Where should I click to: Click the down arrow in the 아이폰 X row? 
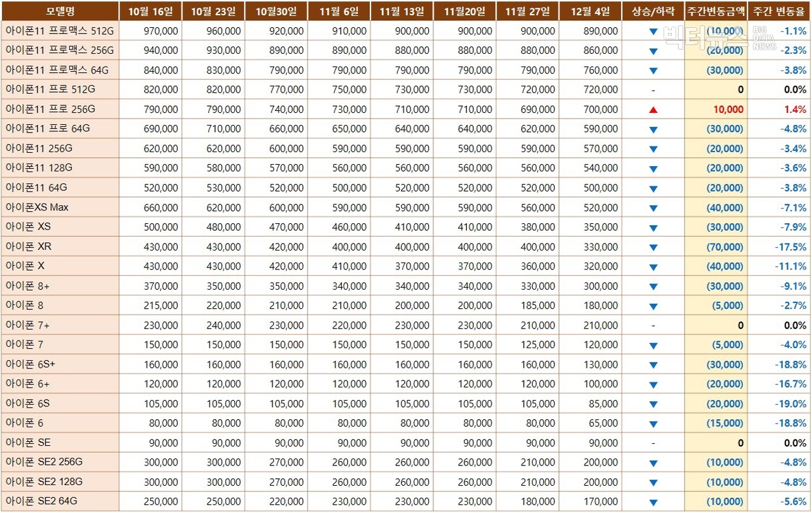pyautogui.click(x=653, y=268)
